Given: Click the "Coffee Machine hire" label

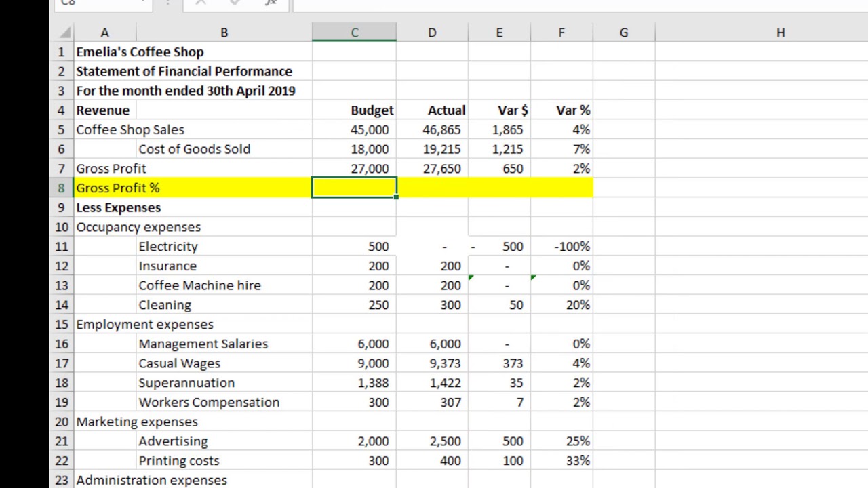Looking at the screenshot, I should [x=199, y=285].
